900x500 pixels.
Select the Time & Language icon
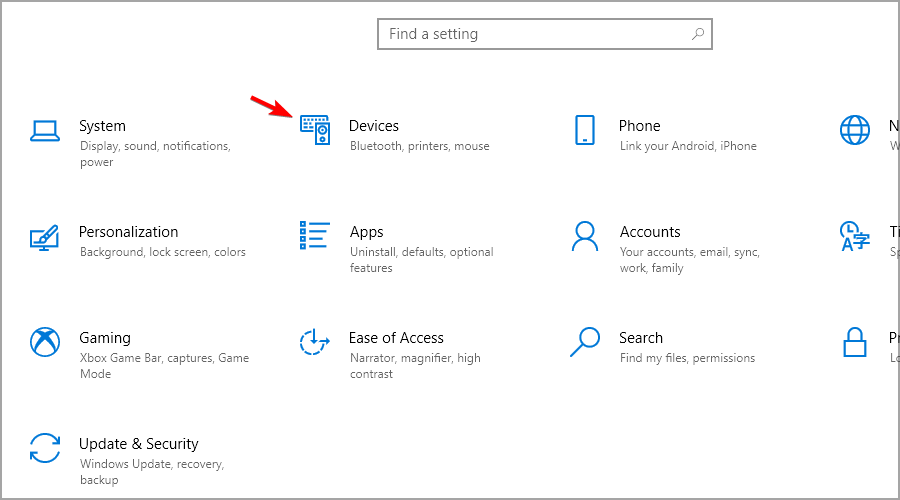[855, 237]
